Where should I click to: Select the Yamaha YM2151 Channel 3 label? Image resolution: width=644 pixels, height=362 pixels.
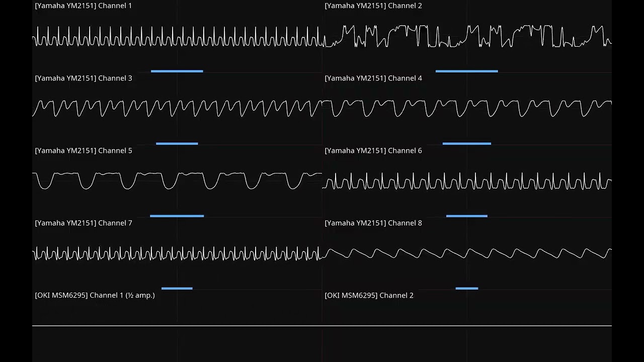[x=84, y=78]
